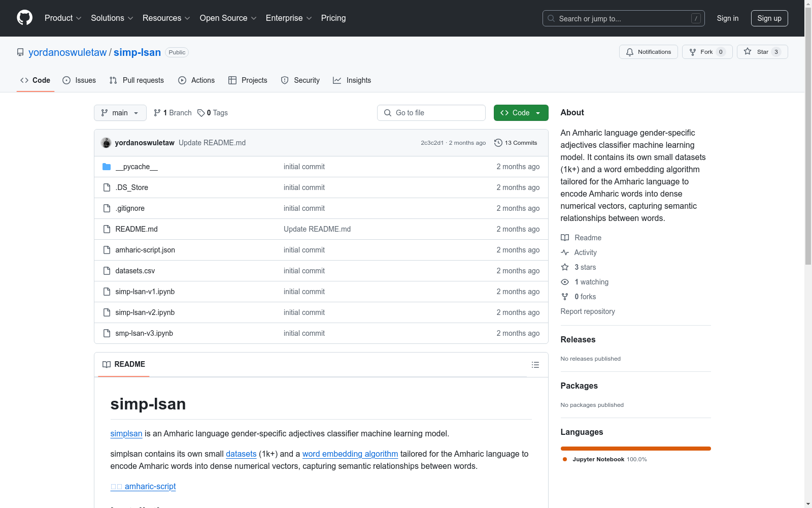
Task: Open the Actions tab
Action: pos(196,80)
